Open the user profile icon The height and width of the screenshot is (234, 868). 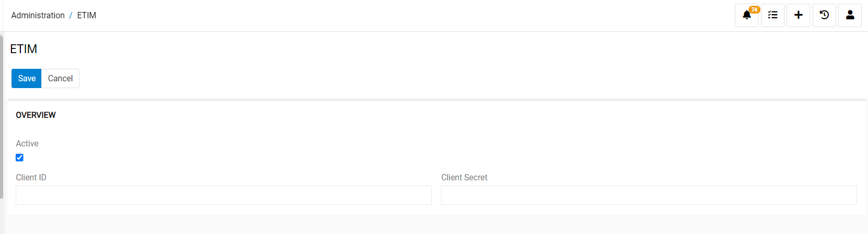tap(850, 16)
